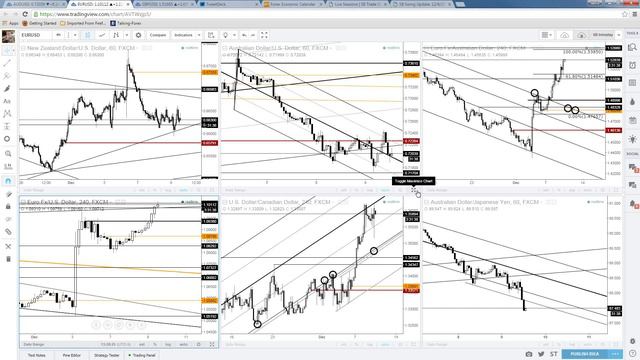Select the measure tool
The height and width of the screenshot is (360, 640).
8,166
